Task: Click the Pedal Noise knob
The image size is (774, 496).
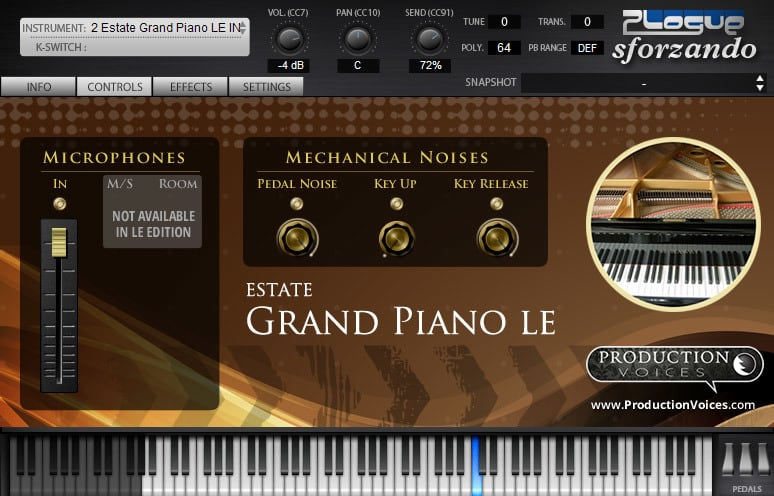Action: 297,238
